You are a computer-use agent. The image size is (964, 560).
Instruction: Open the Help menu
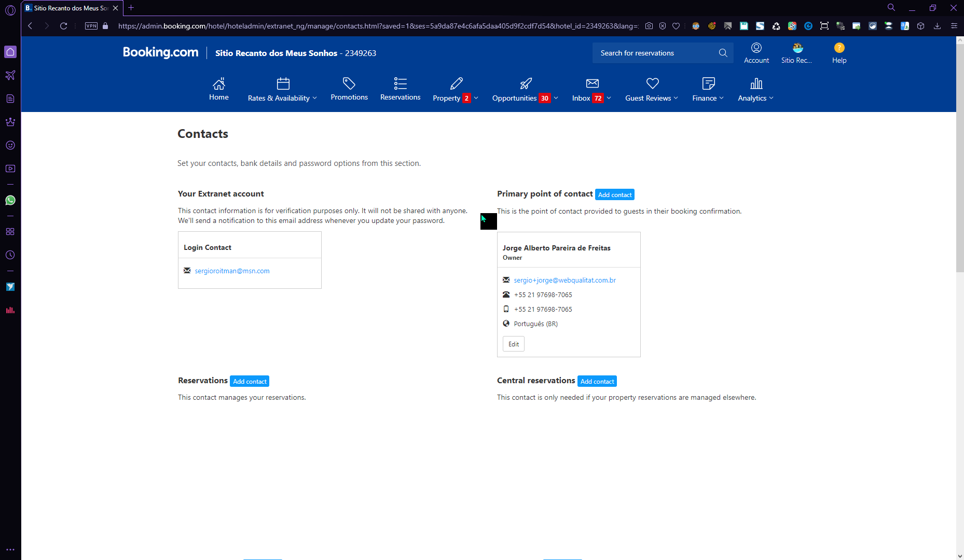[x=839, y=53]
